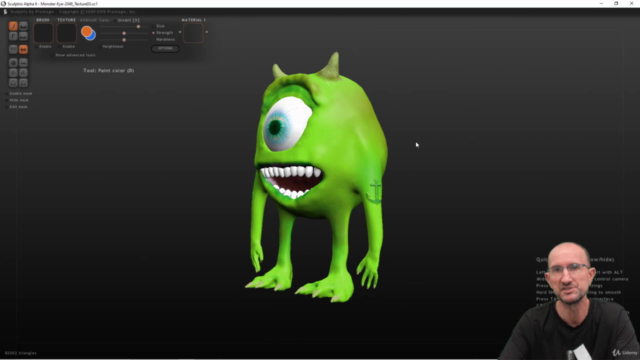Click the '82002 triangles' status text
Image resolution: width=640 pixels, height=360 pixels.
20,353
